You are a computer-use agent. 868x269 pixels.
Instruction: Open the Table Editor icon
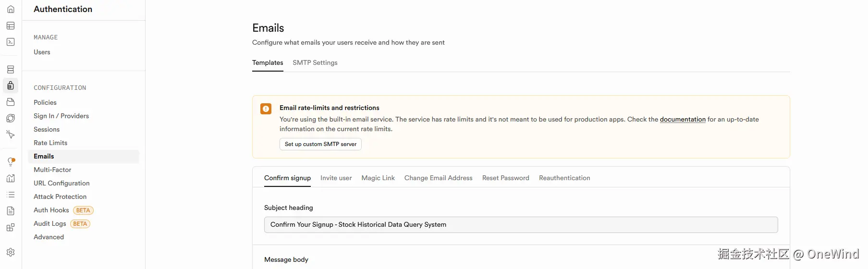tap(11, 25)
